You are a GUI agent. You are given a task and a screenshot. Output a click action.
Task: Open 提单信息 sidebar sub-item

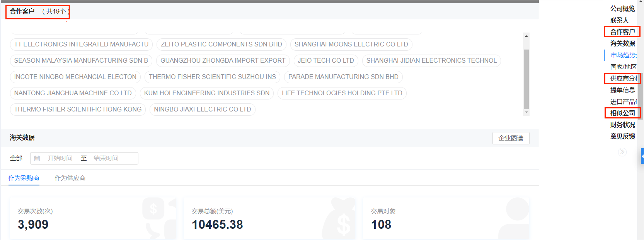pyautogui.click(x=622, y=90)
